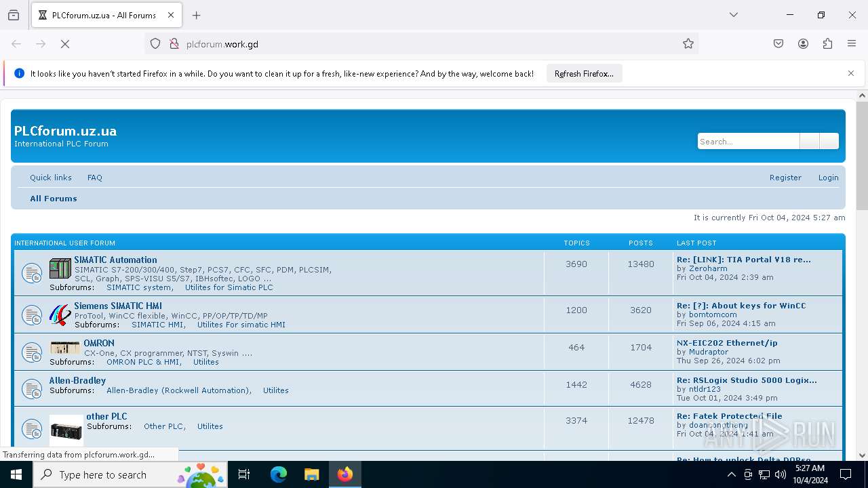Image resolution: width=868 pixels, height=488 pixels.
Task: Open Allen-Bradley (Rockwell Automation) subforum
Action: pyautogui.click(x=179, y=390)
